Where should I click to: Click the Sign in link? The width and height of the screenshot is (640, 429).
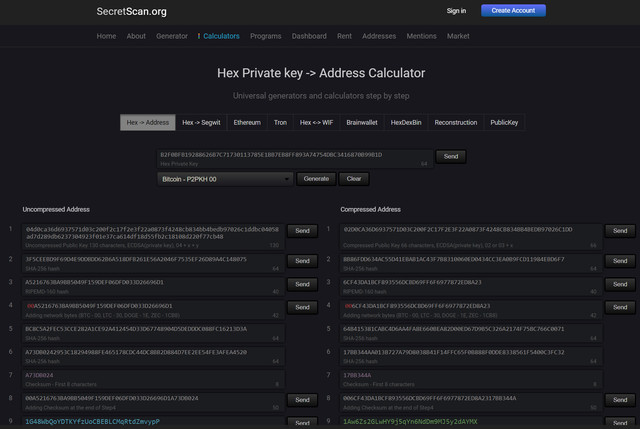pyautogui.click(x=456, y=11)
